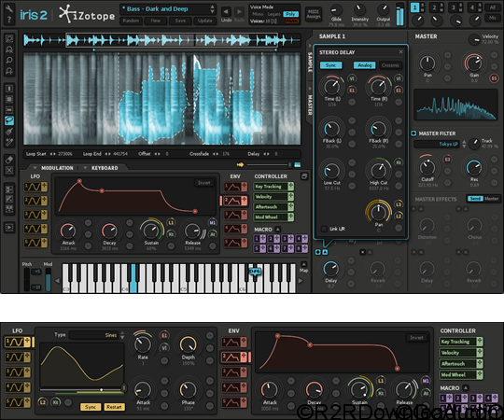Expand the Macro arrow in main window
Screen dimensions: 504x420
277,229
